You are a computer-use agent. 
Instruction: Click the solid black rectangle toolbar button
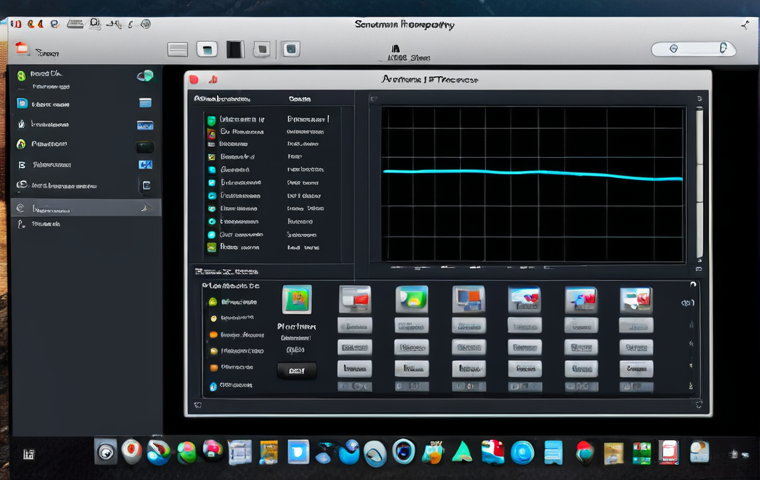point(235,49)
